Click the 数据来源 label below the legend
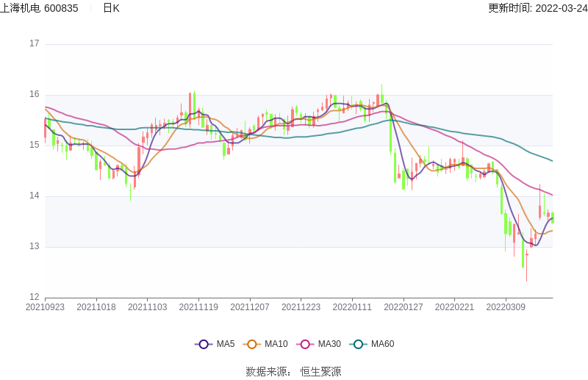The image size is (588, 380). [268, 372]
